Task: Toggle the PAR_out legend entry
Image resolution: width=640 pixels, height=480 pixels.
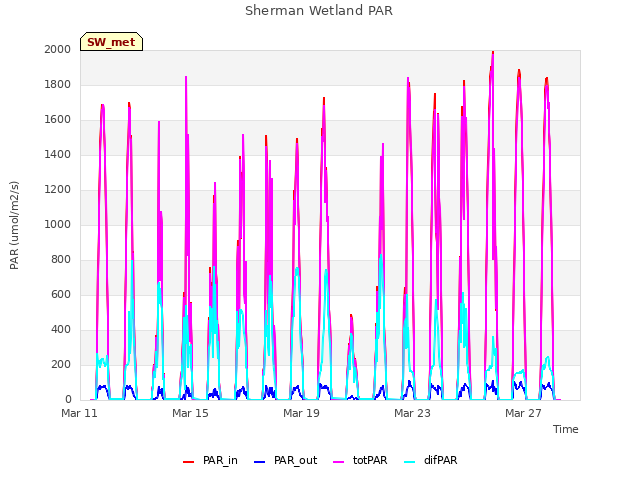Action: tap(285, 461)
